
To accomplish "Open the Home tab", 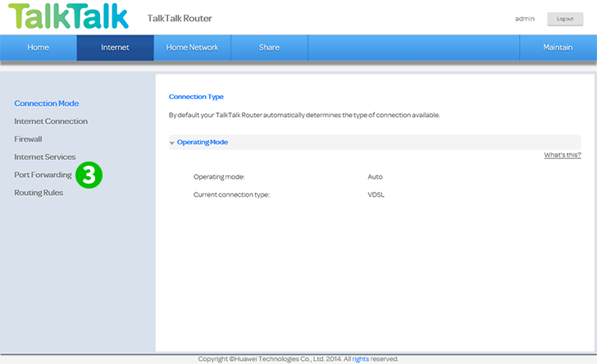I will pyautogui.click(x=38, y=48).
